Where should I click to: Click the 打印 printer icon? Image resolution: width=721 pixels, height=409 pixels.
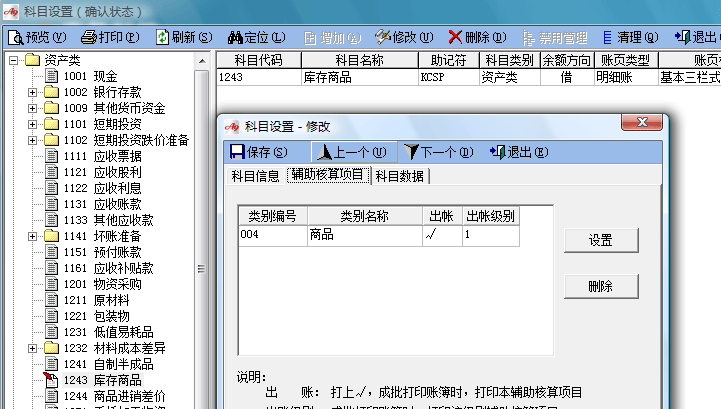pyautogui.click(x=89, y=37)
